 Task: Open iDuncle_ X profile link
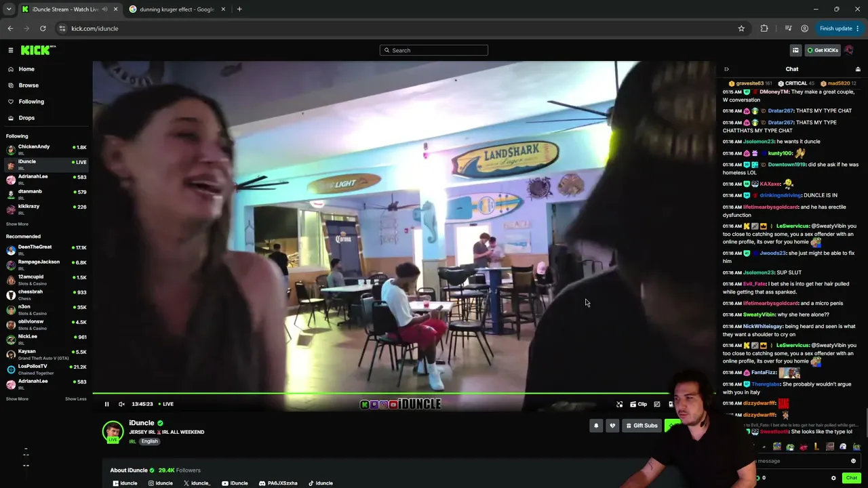click(x=197, y=483)
